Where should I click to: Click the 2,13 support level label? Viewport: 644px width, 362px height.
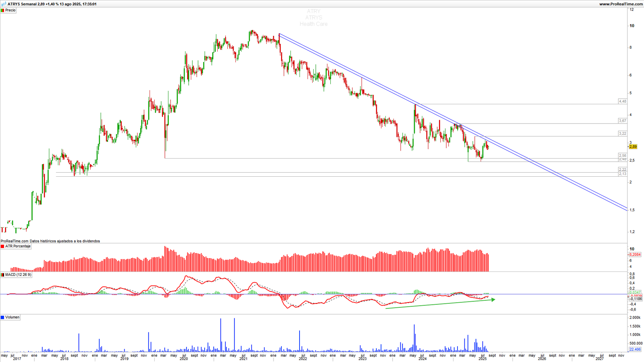click(x=623, y=174)
